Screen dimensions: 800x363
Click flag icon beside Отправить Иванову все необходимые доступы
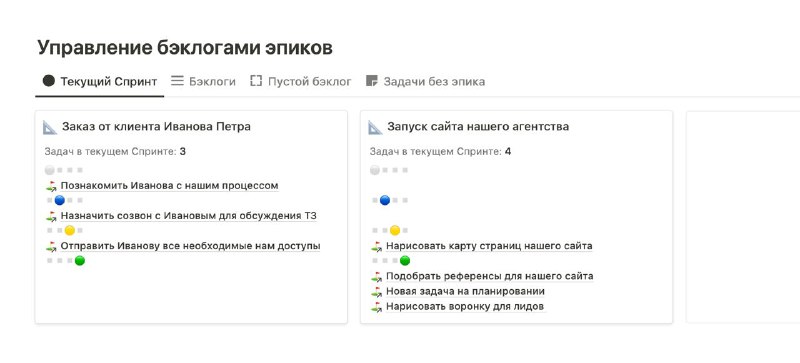click(x=51, y=247)
